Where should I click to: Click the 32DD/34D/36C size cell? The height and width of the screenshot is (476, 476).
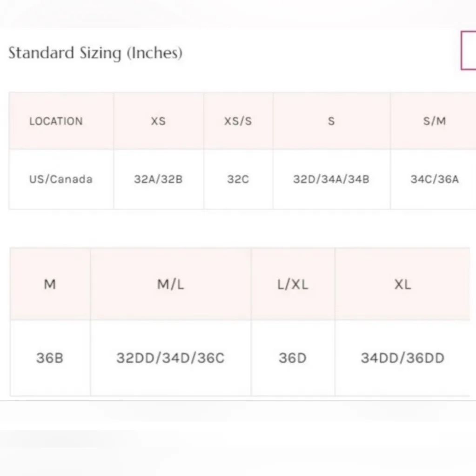click(170, 358)
